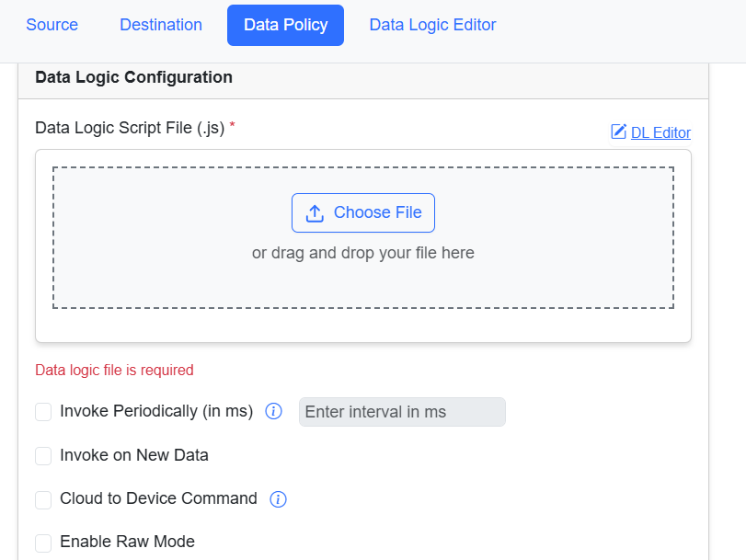Click the Choose File button

click(x=363, y=212)
